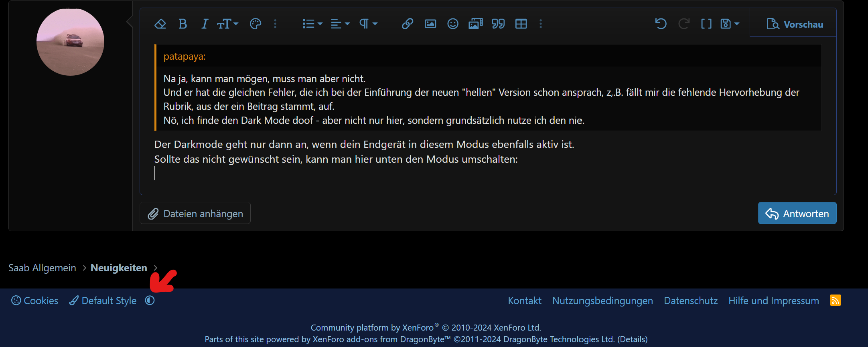The image size is (868, 347).
Task: Open paragraph format dropdown
Action: (368, 24)
